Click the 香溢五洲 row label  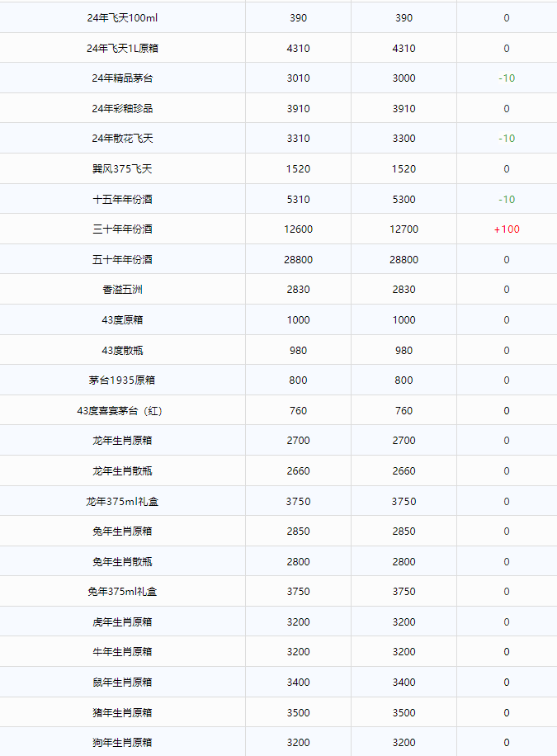pos(122,290)
